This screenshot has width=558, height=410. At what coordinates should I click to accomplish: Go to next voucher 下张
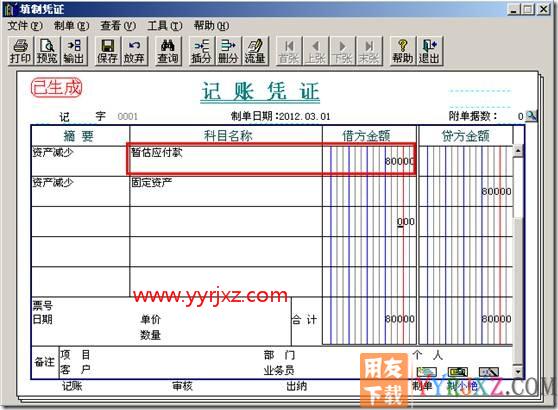pyautogui.click(x=342, y=51)
